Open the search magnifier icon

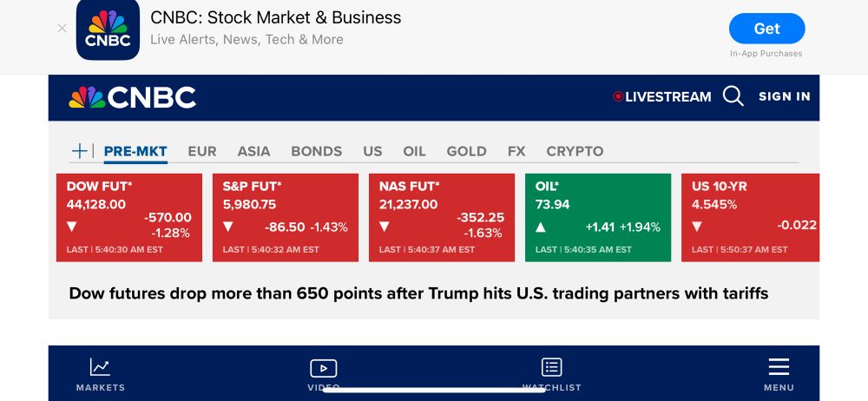(x=733, y=96)
